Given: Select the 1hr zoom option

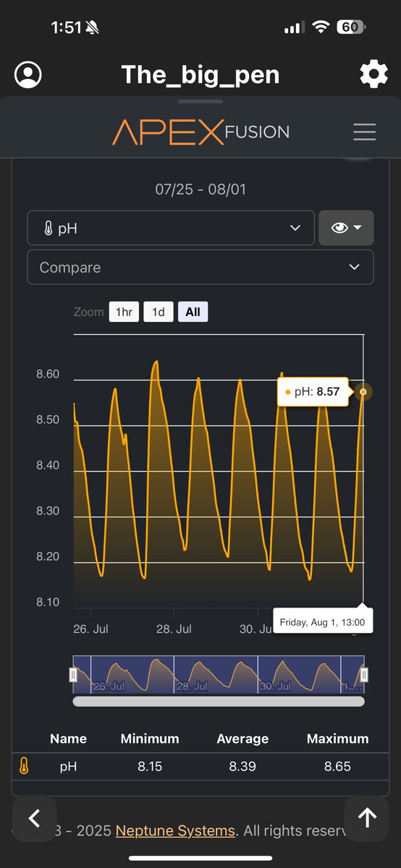Looking at the screenshot, I should pyautogui.click(x=124, y=312).
